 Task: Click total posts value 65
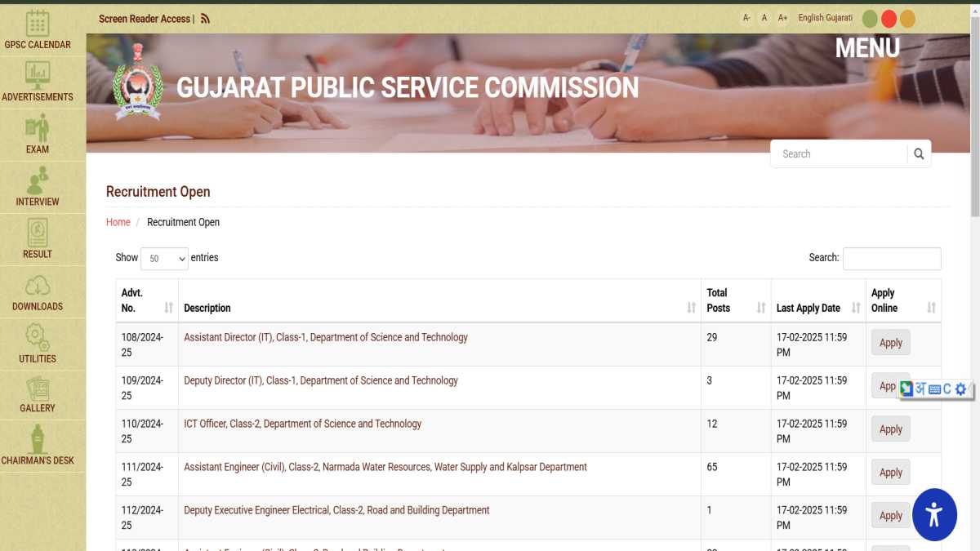(712, 467)
